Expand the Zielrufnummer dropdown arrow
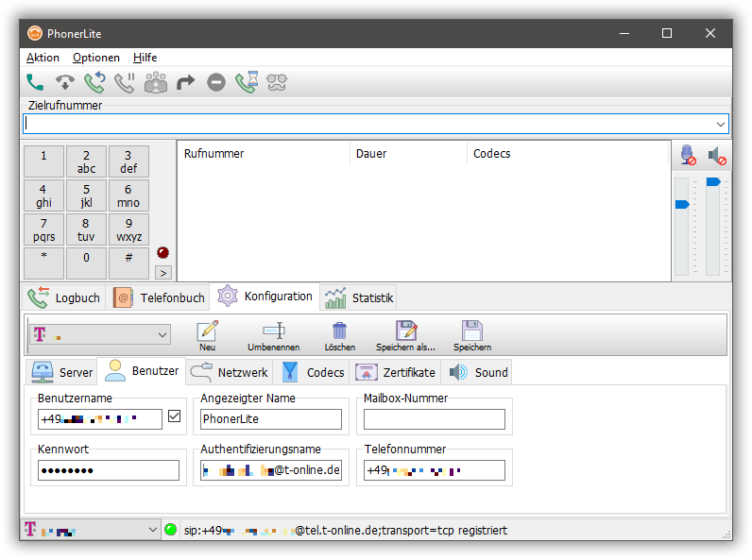 [x=720, y=124]
